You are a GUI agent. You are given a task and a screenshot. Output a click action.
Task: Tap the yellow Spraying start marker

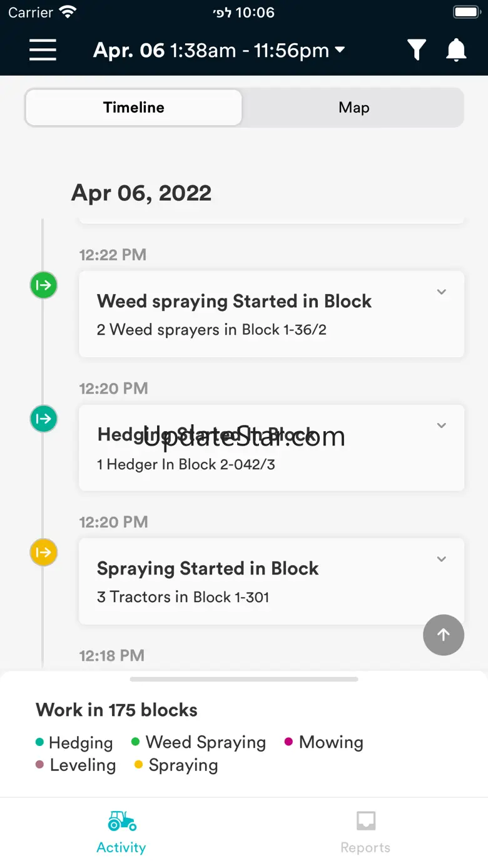(x=44, y=553)
